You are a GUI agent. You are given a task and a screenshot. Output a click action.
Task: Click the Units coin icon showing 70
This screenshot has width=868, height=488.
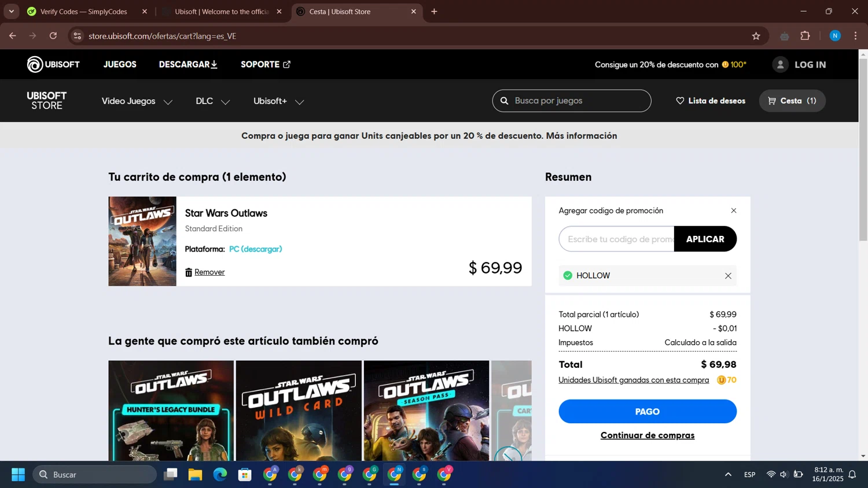pos(721,380)
